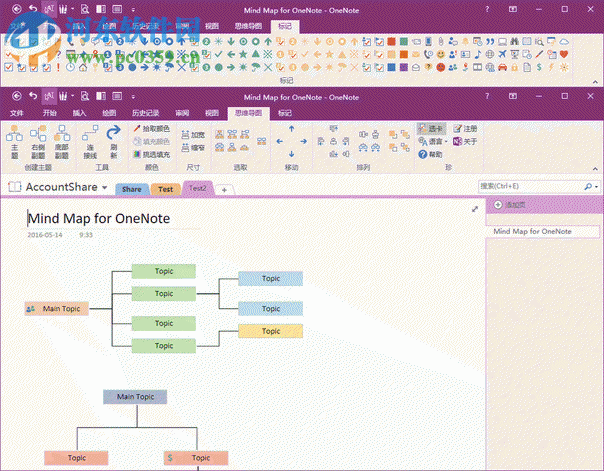604x471 pixels.
Task: Switch to 标记 tab in lower window
Action: [x=285, y=113]
